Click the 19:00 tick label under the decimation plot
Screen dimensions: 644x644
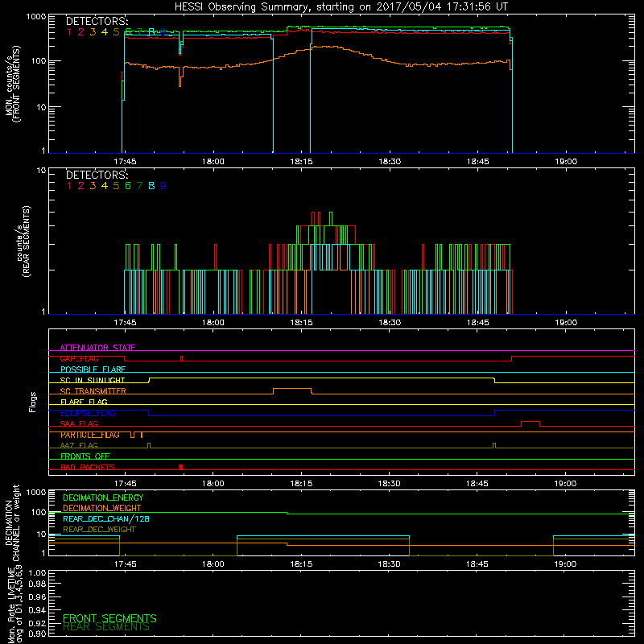click(x=566, y=564)
